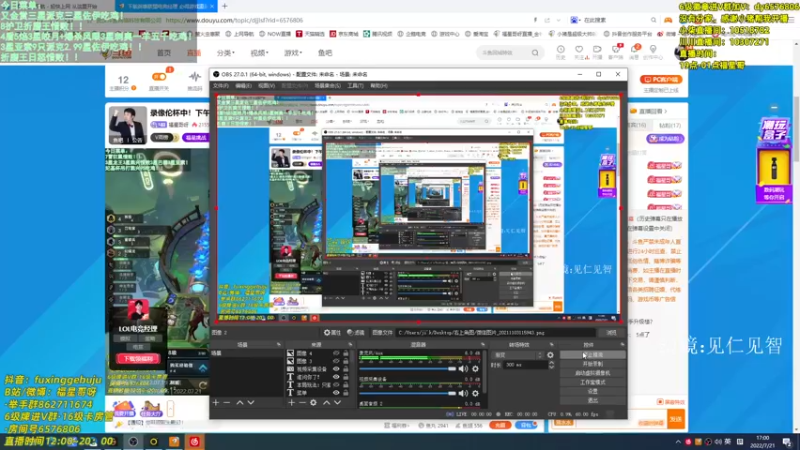The width and height of the screenshot is (800, 450).
Task: Click the browser address bar URL
Action: [234, 20]
